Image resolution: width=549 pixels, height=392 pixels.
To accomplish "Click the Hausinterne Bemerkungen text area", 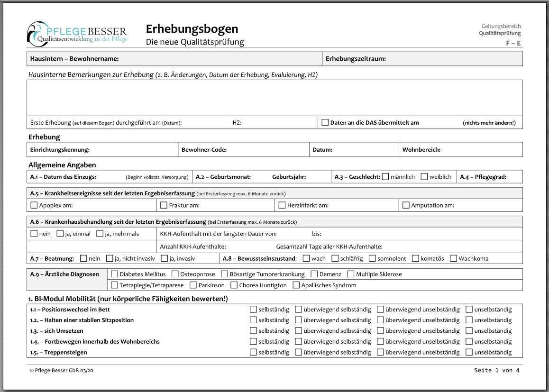I will (x=274, y=98).
